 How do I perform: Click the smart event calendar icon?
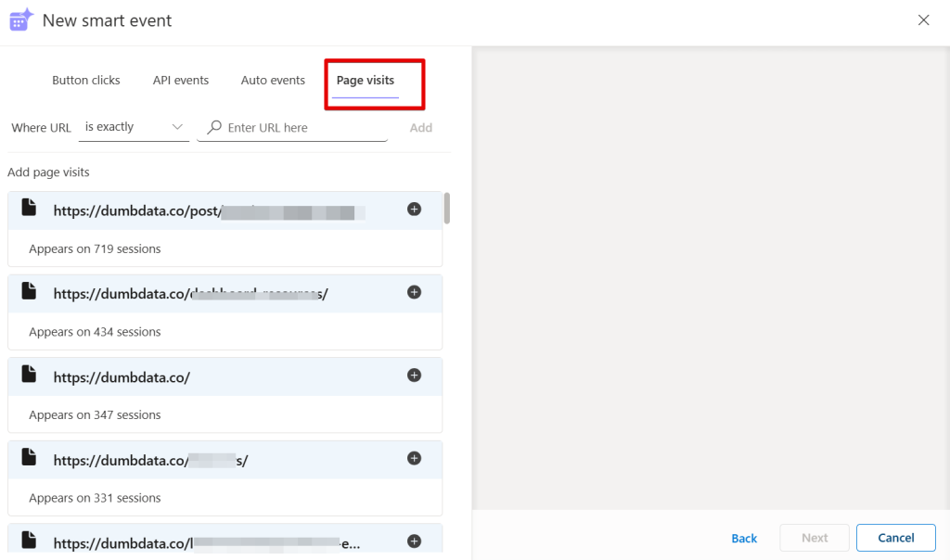(21, 20)
